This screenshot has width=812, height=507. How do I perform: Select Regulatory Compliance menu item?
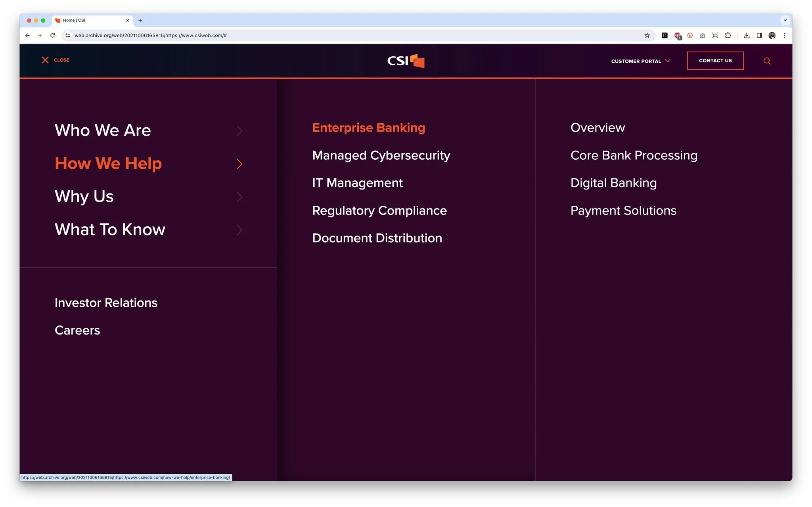[379, 210]
